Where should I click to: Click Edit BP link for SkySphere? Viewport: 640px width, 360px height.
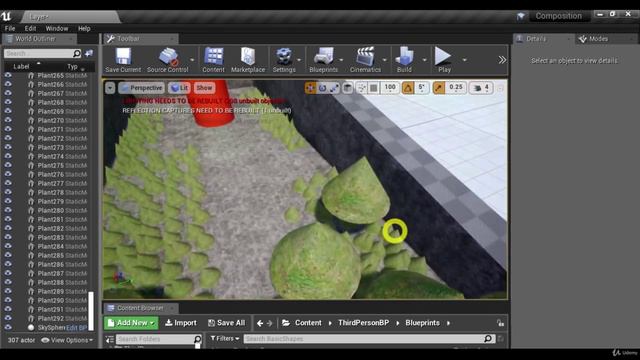coord(76,327)
